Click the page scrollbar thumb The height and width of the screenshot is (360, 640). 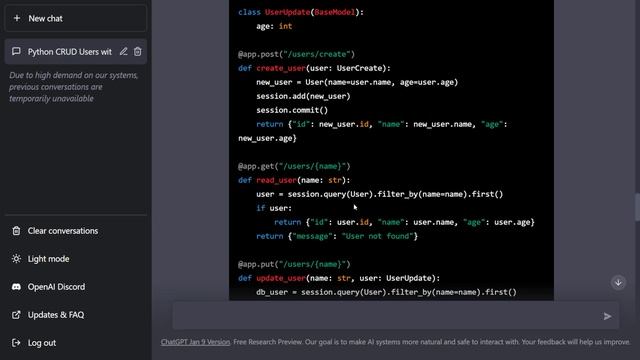637,207
